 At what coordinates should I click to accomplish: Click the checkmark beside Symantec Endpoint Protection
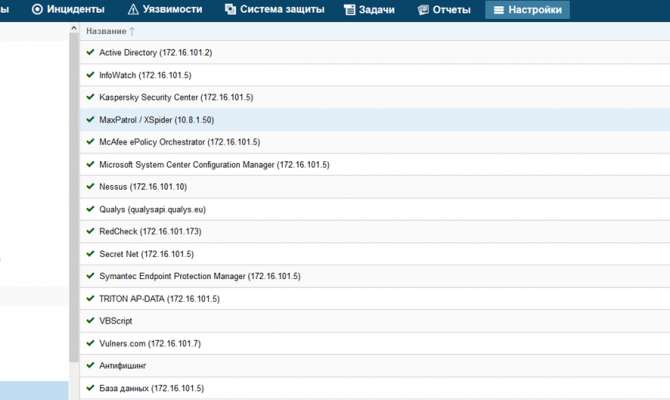point(90,276)
